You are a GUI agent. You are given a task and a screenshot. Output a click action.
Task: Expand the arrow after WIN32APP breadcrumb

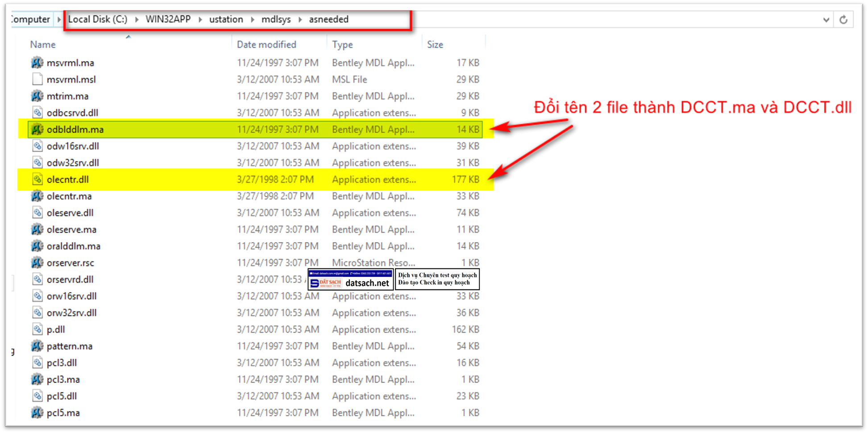tap(200, 20)
